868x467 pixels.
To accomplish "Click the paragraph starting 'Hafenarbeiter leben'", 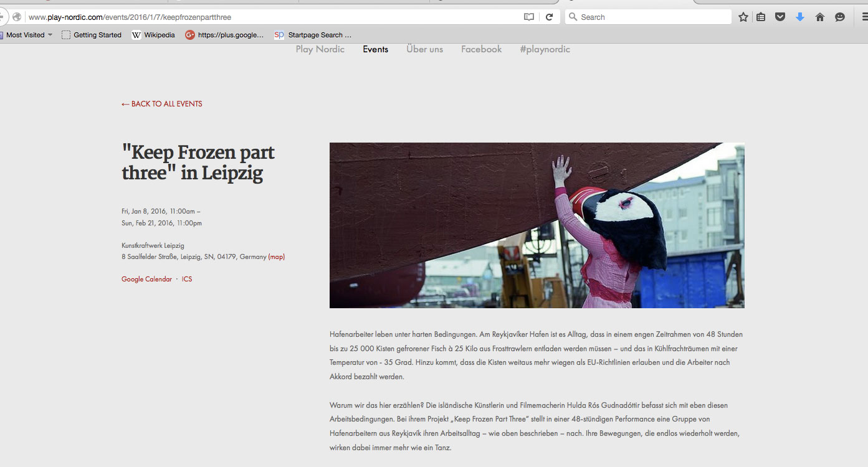I will click(537, 356).
